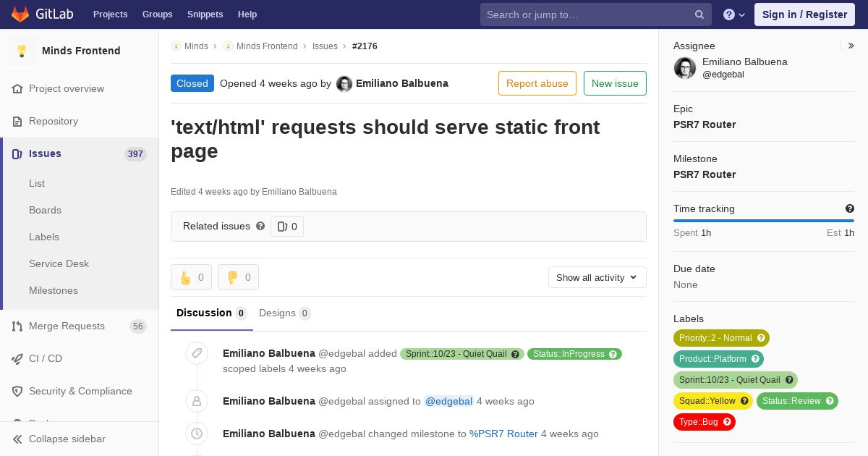Image resolution: width=868 pixels, height=456 pixels.
Task: Click the Related issues help icon
Action: [260, 226]
